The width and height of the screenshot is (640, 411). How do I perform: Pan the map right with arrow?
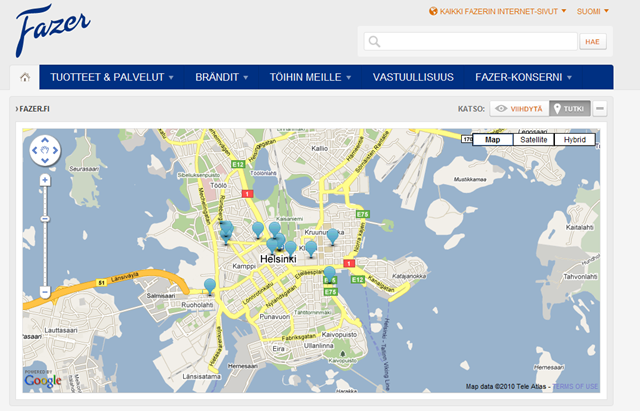click(55, 150)
